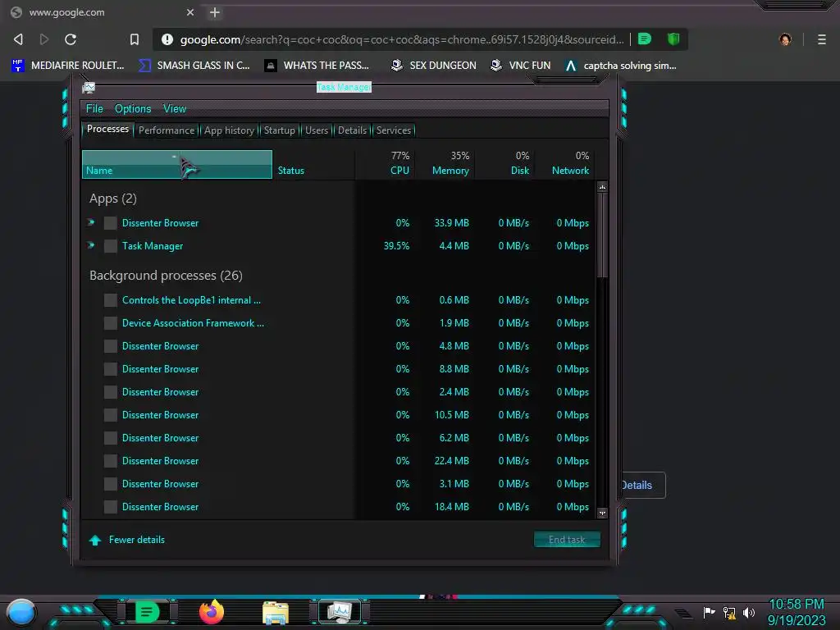The width and height of the screenshot is (840, 630).
Task: Click Task Manager taskbar icon
Action: point(340,612)
